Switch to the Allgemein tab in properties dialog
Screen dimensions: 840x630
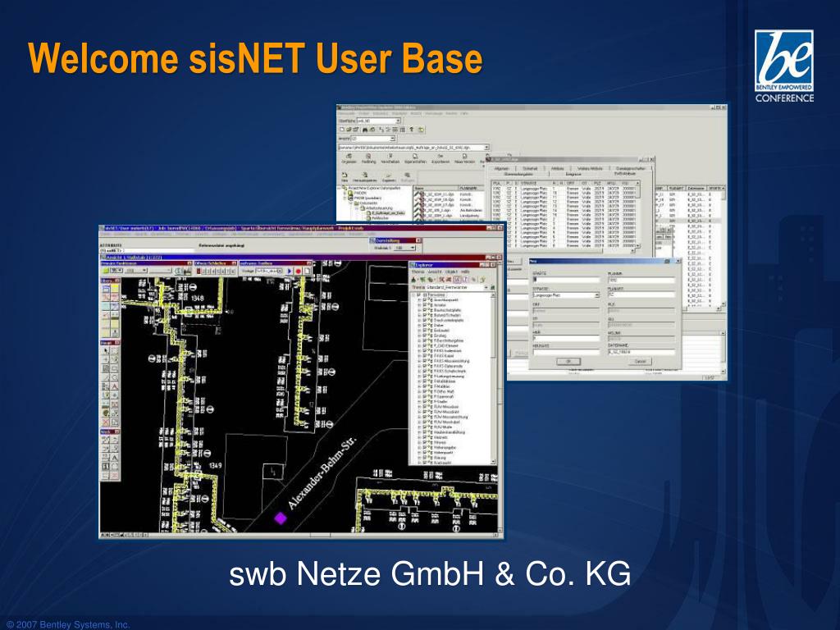[x=502, y=168]
